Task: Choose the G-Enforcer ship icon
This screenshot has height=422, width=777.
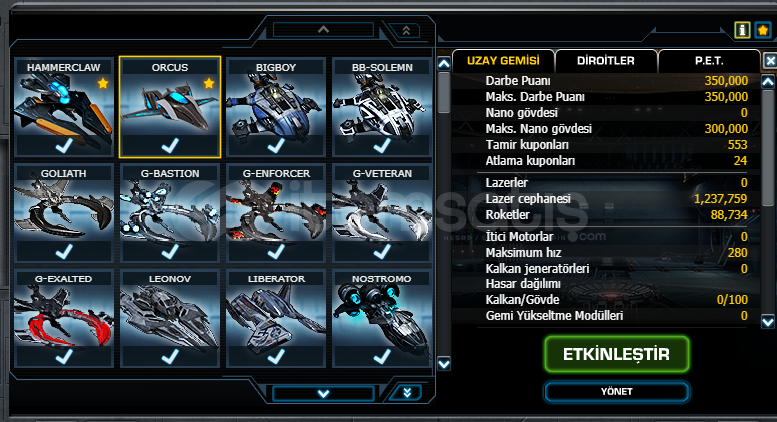Action: point(276,213)
